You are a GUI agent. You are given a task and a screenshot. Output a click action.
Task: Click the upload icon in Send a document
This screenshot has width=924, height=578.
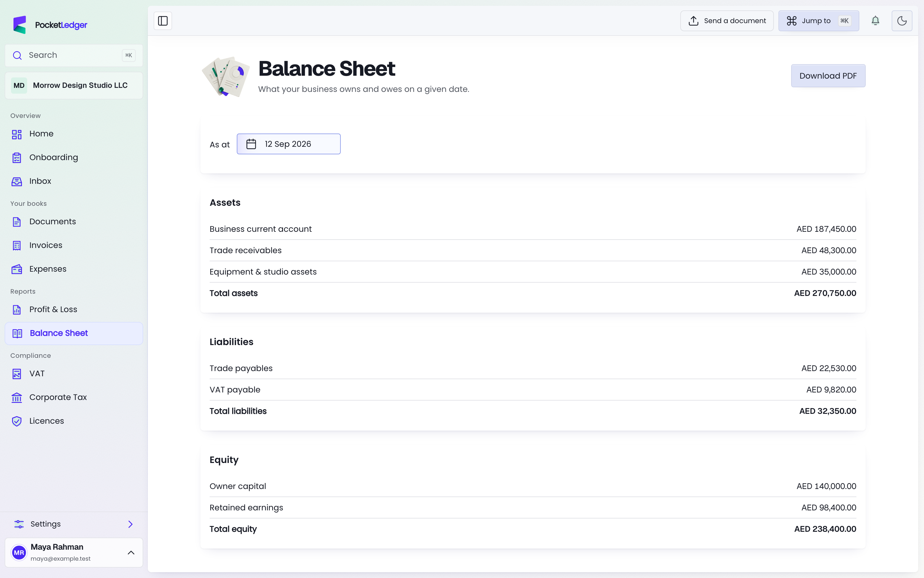click(693, 21)
